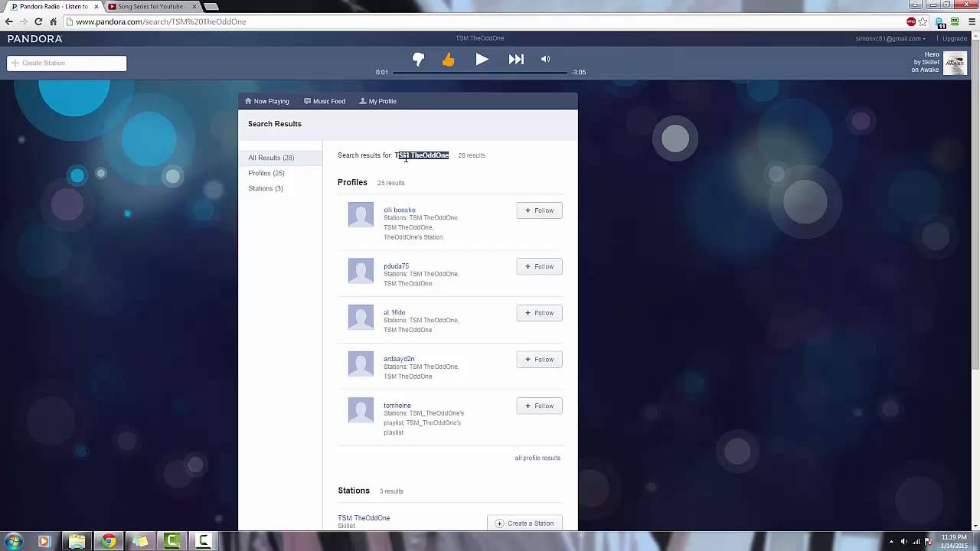Follow ardaayd2n
This screenshot has width=980, height=551.
(x=539, y=360)
